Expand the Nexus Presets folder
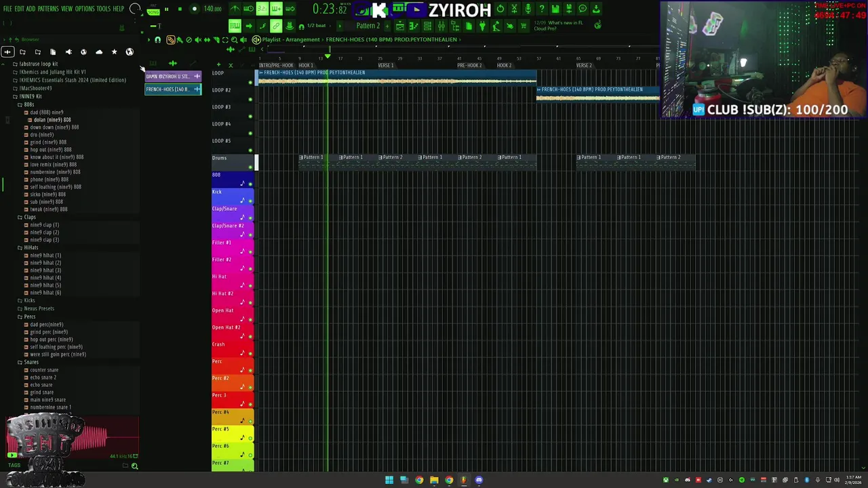Viewport: 868px width, 488px height. [x=36, y=308]
